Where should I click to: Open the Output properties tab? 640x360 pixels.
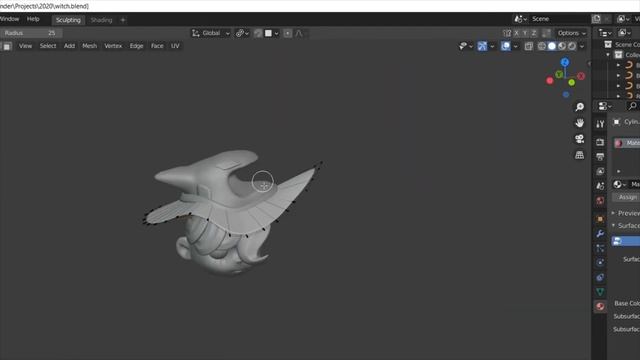tap(600, 156)
